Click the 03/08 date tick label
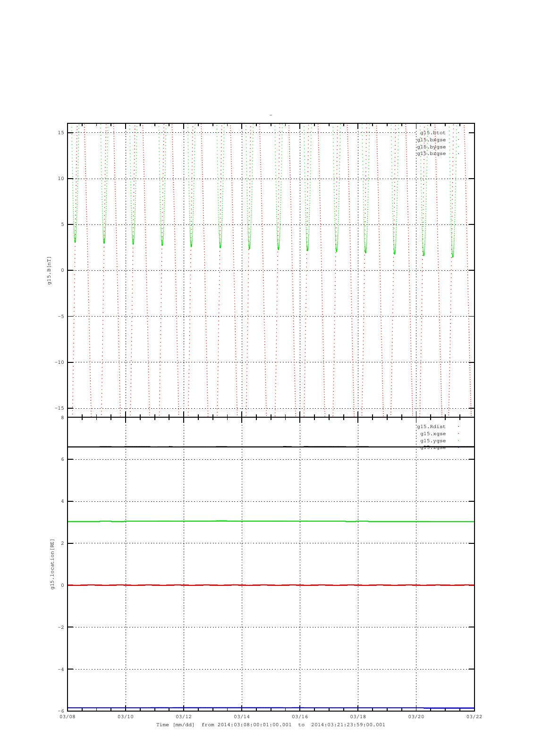The height and width of the screenshot is (756, 534). [68, 717]
